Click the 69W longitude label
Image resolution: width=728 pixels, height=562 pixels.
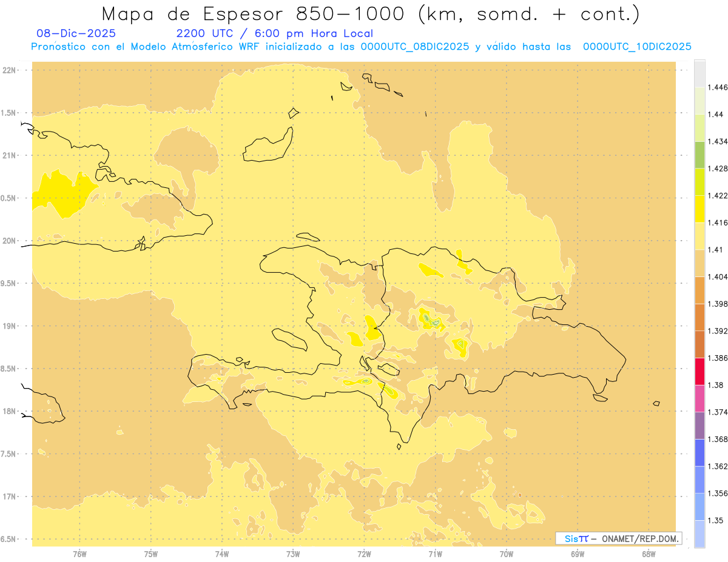[x=578, y=554]
